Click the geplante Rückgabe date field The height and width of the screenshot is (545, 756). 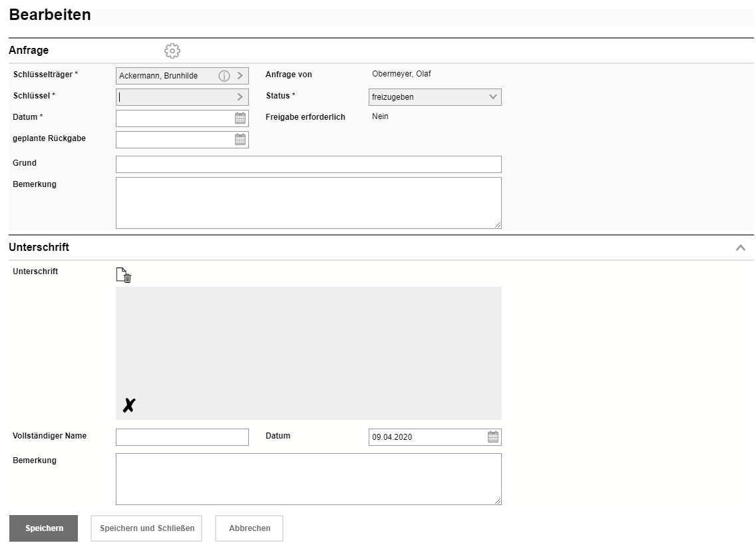point(174,140)
